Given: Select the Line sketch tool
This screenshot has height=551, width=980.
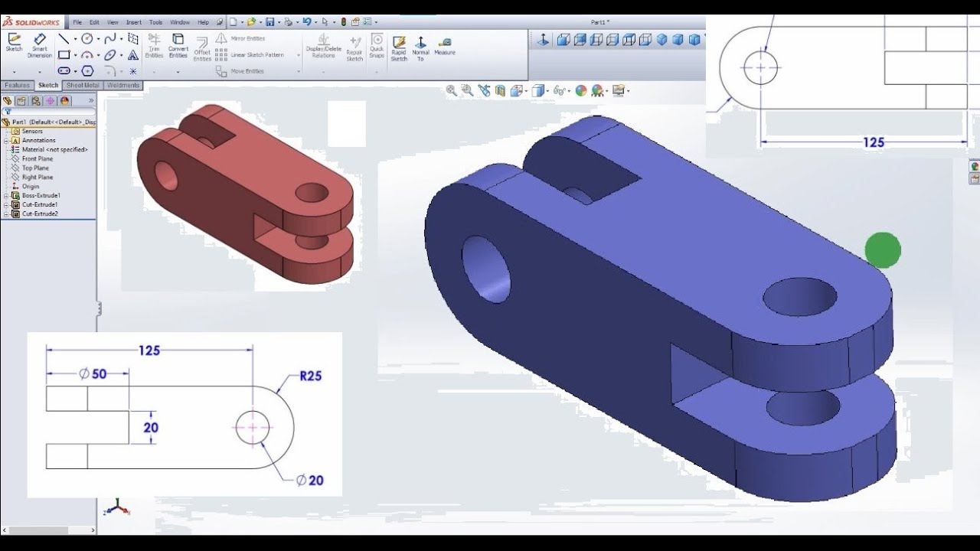Looking at the screenshot, I should 64,38.
